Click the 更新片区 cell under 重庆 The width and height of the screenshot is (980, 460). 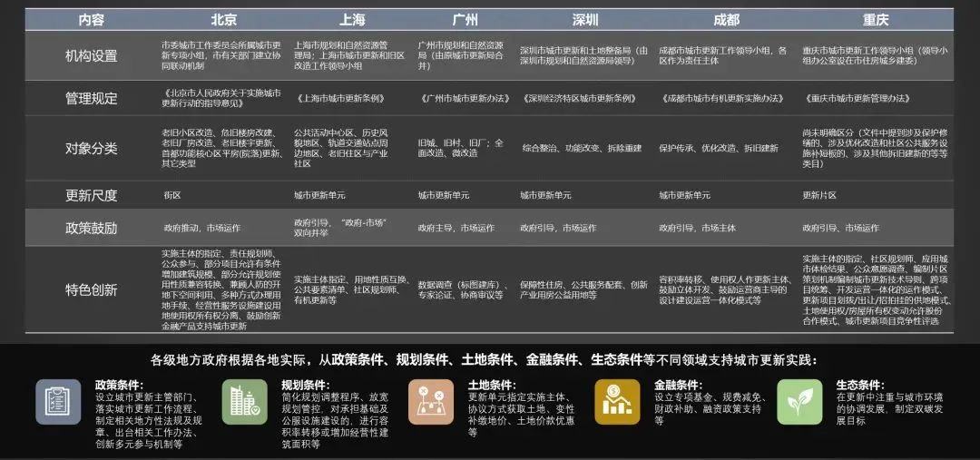pos(819,195)
